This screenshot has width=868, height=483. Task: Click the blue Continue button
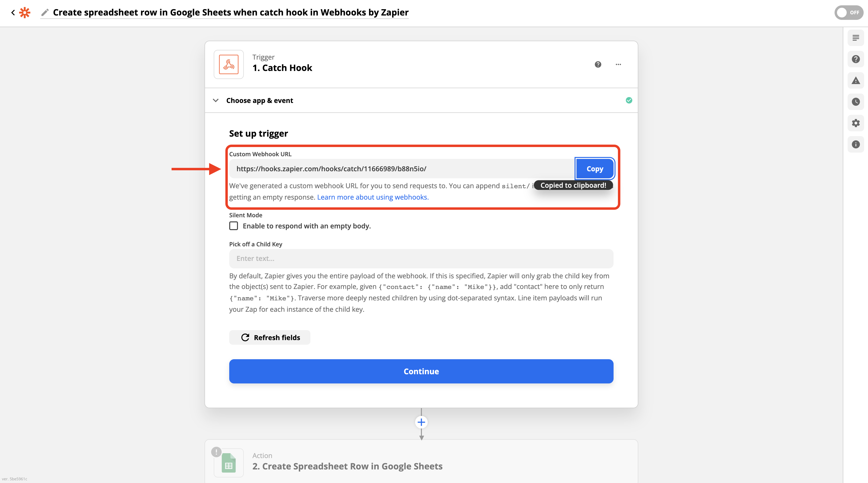421,371
